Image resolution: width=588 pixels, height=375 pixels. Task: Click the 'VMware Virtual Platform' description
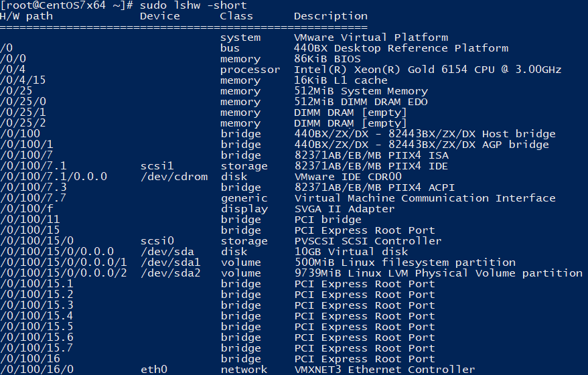point(370,37)
